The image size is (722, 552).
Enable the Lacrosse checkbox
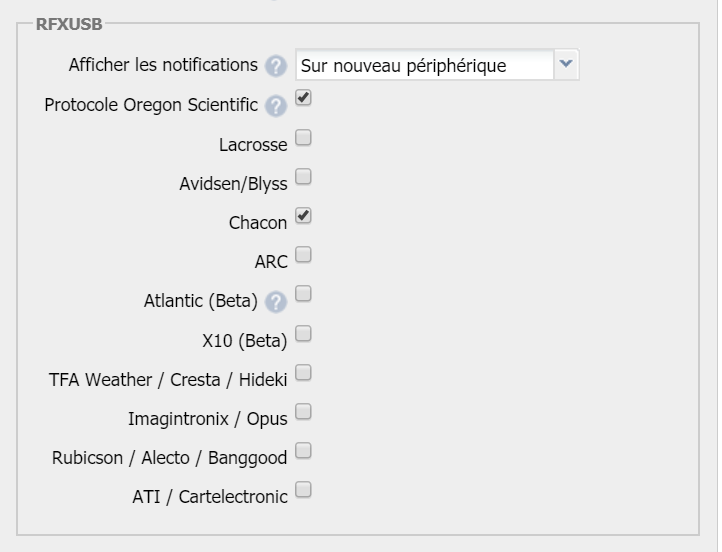(x=303, y=138)
